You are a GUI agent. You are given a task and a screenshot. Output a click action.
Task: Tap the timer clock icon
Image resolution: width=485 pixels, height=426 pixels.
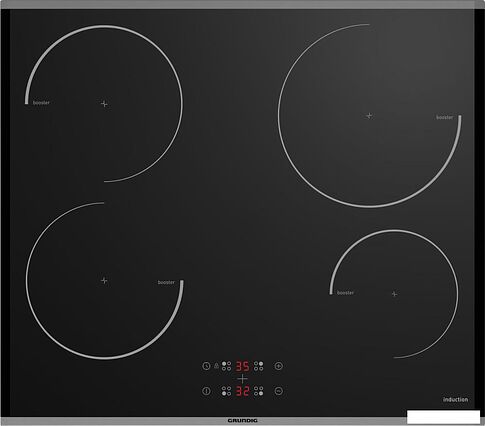206,366
